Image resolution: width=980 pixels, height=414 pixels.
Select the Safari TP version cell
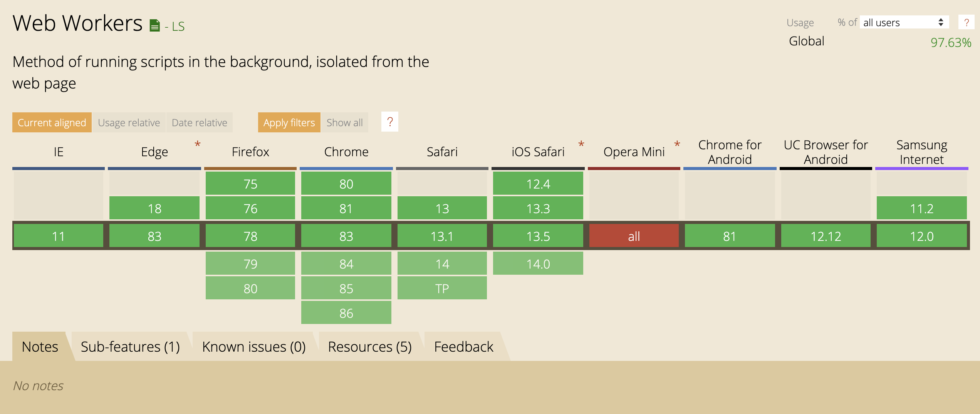(x=442, y=288)
